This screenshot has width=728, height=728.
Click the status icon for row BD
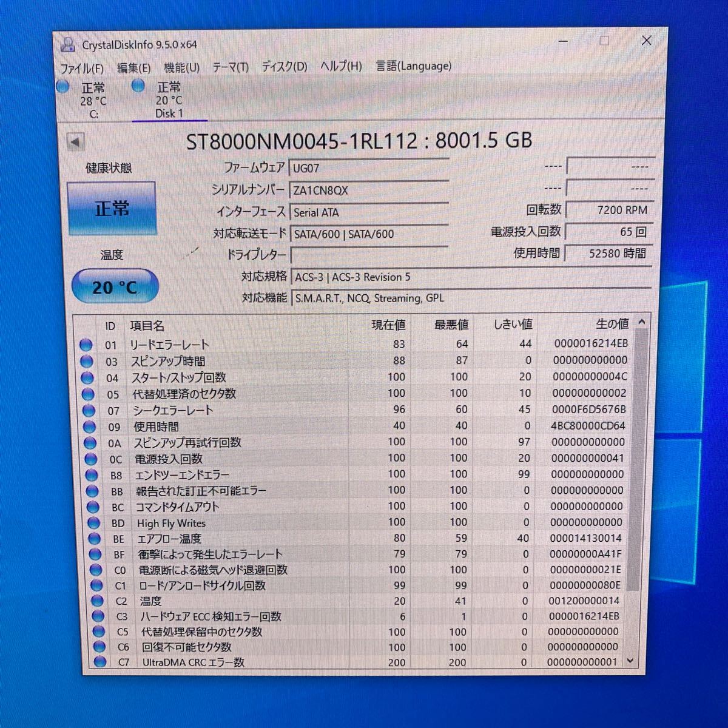[x=93, y=522]
